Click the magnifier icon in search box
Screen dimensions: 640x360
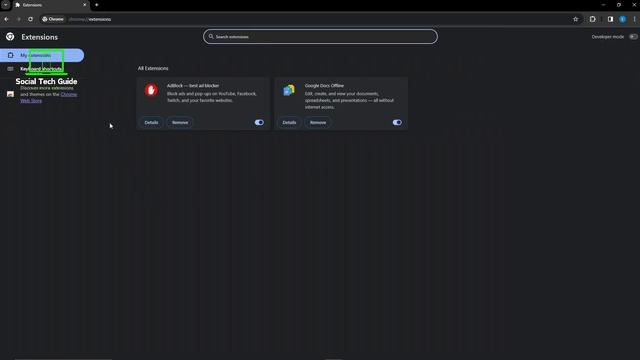point(211,37)
